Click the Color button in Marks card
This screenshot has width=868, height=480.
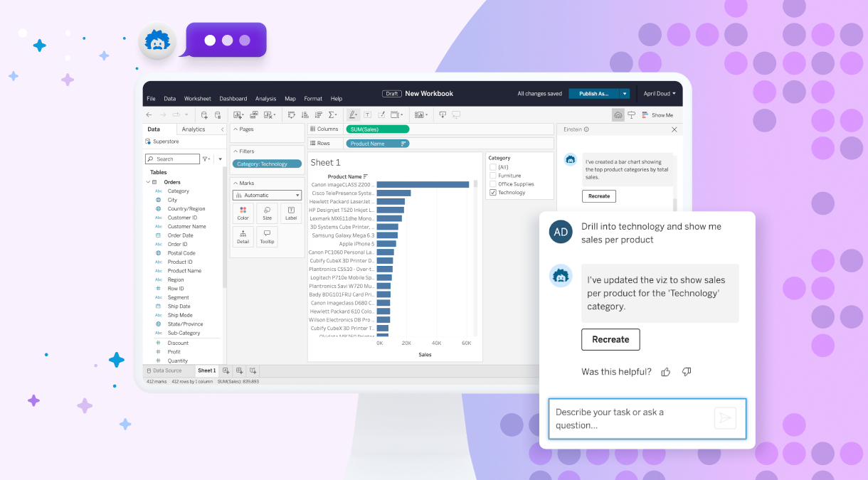tap(243, 213)
